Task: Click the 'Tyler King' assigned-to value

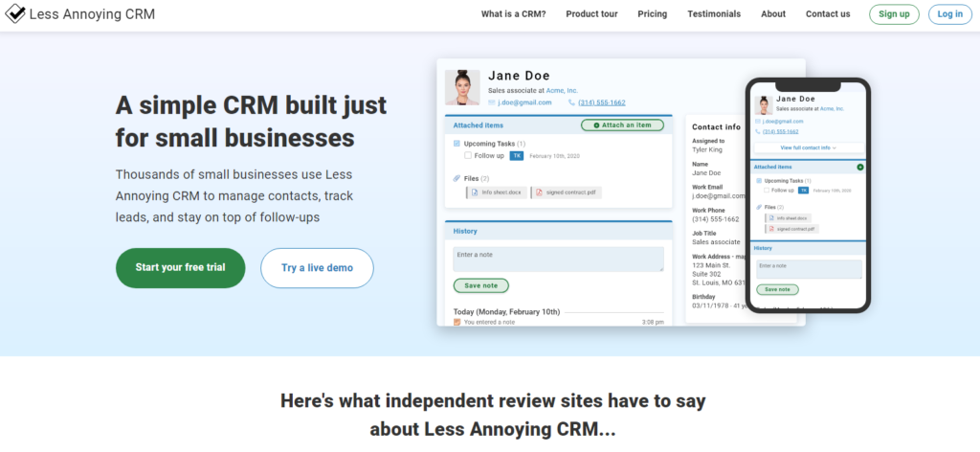Action: [707, 150]
